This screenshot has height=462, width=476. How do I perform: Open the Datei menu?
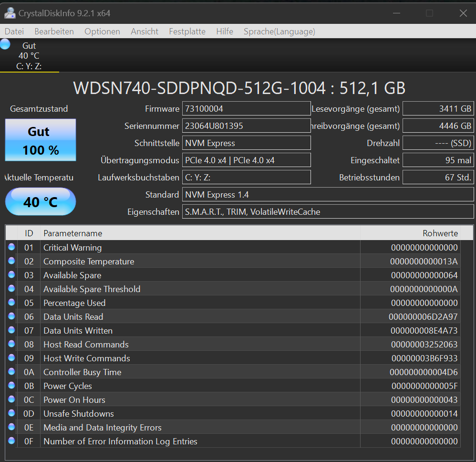pyautogui.click(x=14, y=31)
